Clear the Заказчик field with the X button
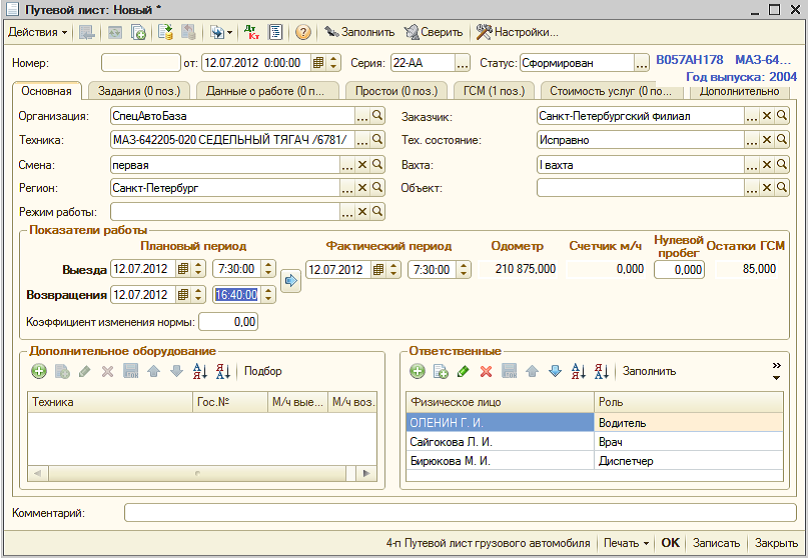 coord(767,116)
